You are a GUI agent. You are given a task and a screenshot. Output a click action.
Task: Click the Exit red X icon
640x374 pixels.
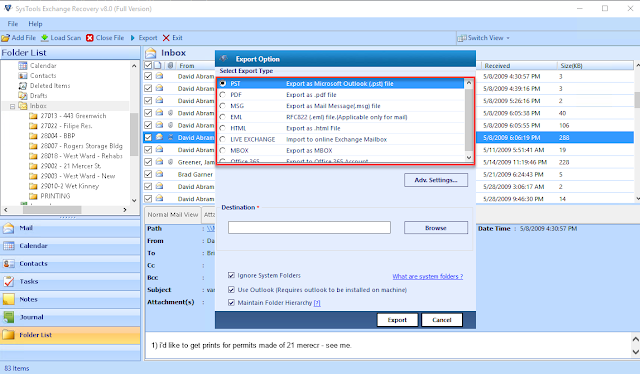(166, 38)
